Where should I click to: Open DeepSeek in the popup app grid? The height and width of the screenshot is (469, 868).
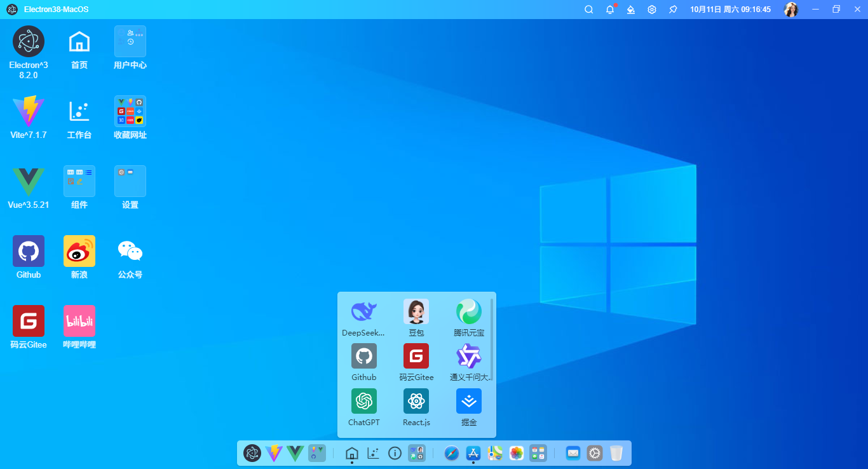363,311
